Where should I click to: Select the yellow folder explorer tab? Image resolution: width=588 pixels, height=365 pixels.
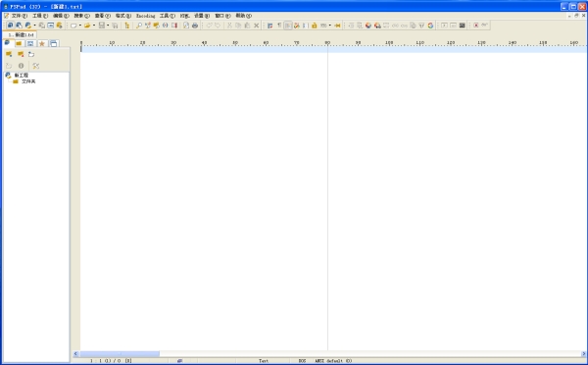pyautogui.click(x=19, y=43)
